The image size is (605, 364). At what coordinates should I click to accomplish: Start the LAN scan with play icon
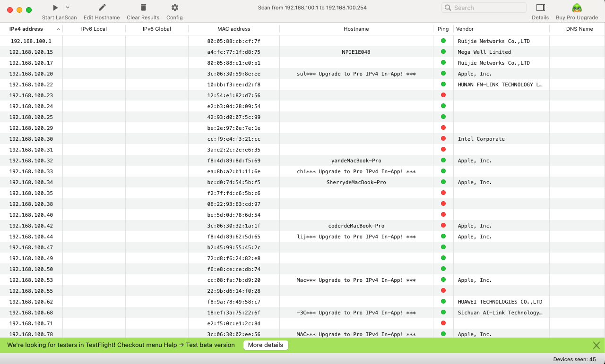(55, 8)
